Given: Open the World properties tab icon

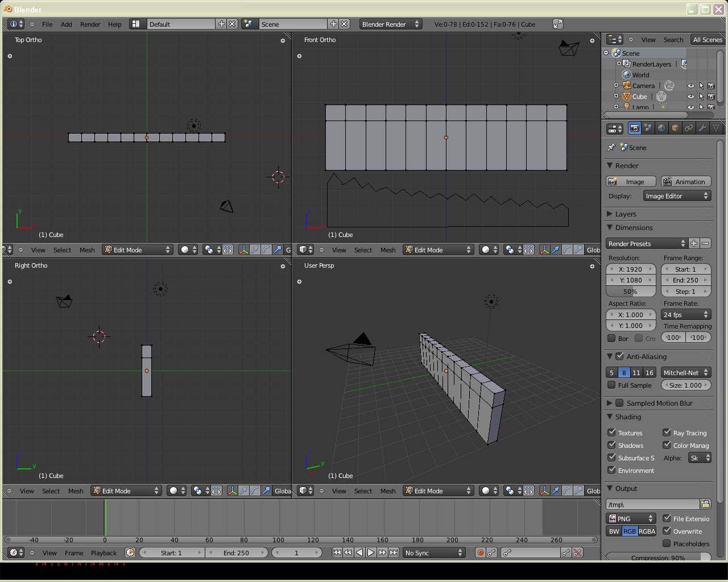Looking at the screenshot, I should click(x=661, y=128).
